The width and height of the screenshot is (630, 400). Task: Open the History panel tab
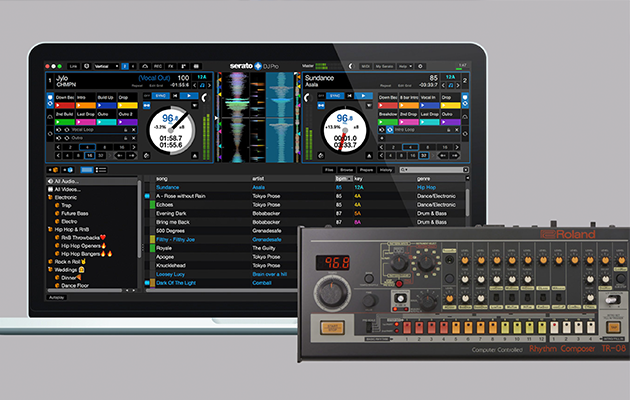(386, 171)
